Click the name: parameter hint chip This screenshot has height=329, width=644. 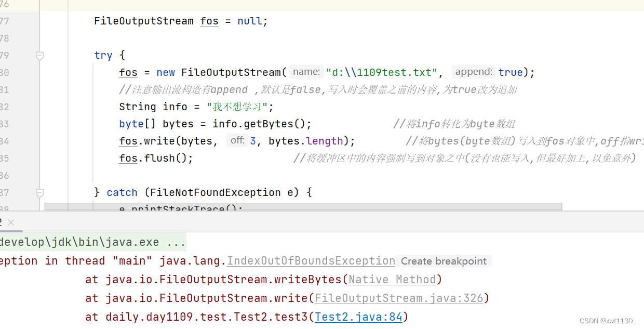pos(305,72)
